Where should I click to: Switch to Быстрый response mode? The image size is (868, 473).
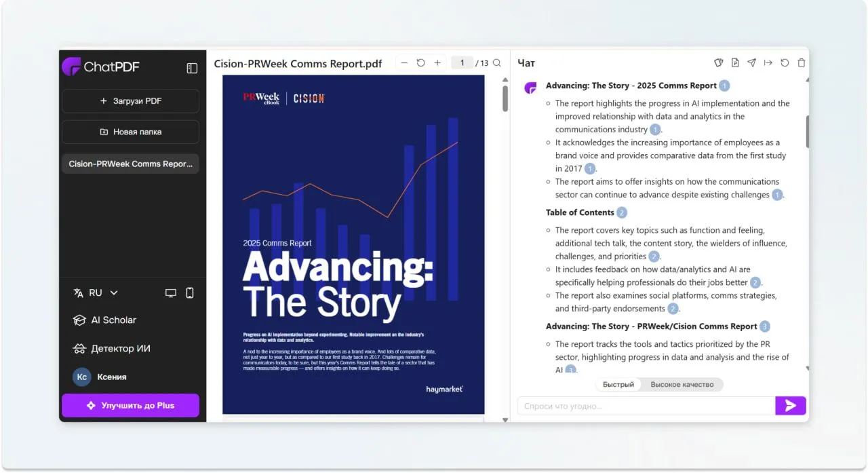click(618, 384)
